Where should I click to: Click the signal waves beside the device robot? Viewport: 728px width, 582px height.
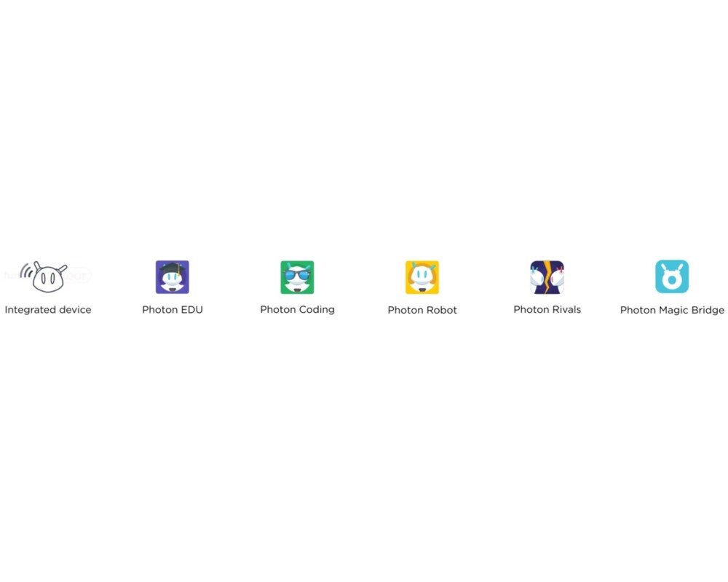(26, 272)
